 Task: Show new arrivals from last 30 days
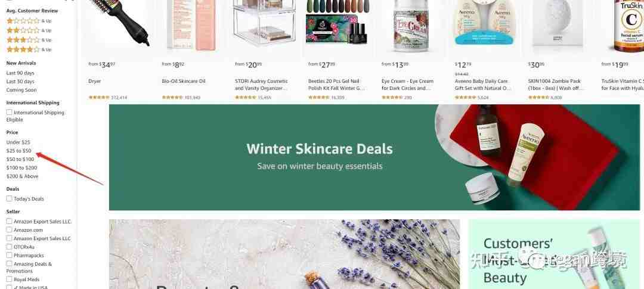(20, 81)
